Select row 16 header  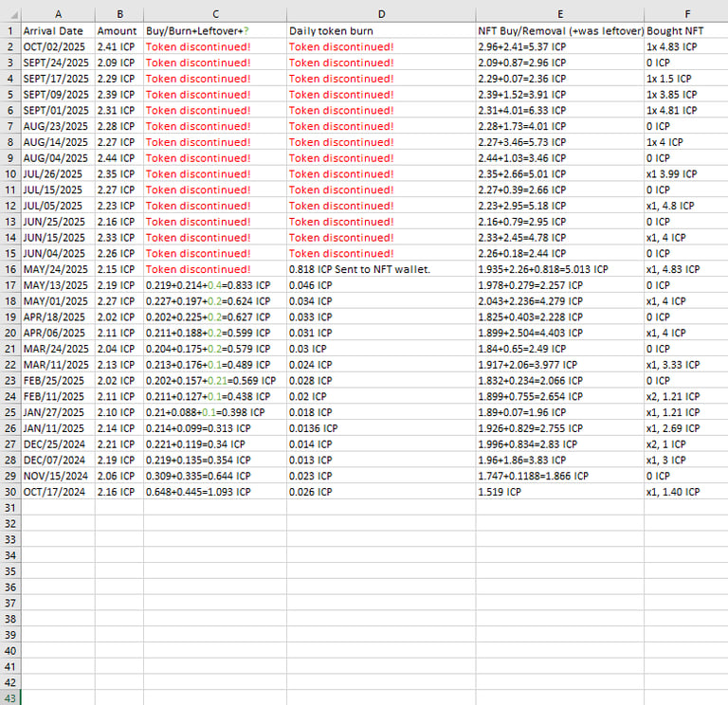[x=10, y=269]
